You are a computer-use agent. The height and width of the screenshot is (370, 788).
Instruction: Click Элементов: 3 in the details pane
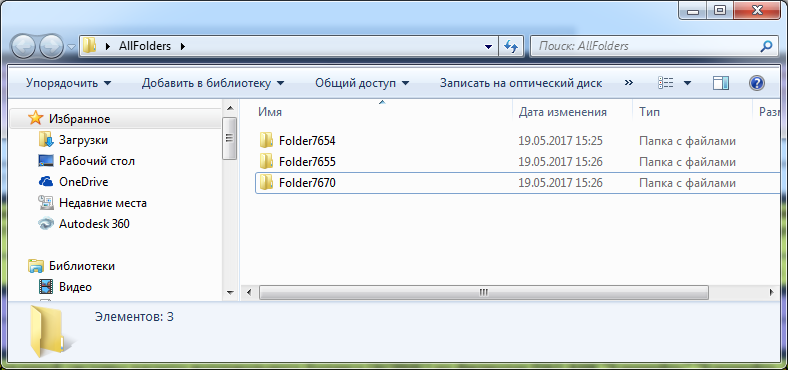pyautogui.click(x=134, y=317)
